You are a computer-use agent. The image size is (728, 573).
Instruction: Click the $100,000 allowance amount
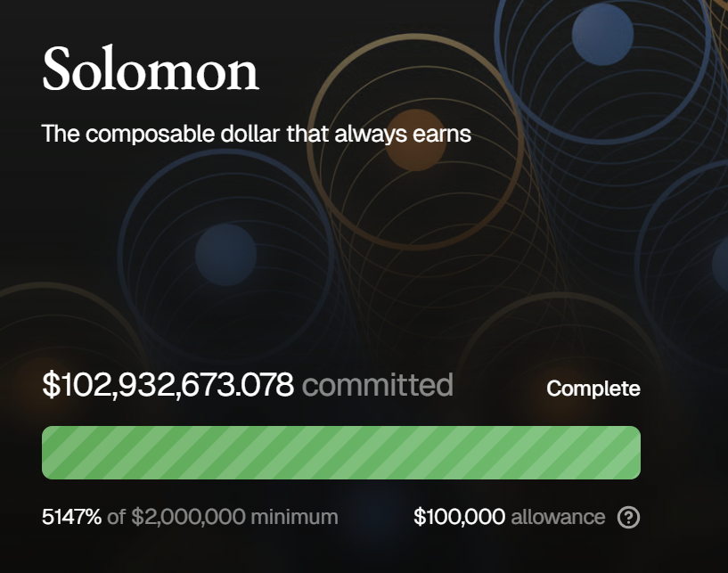coord(460,516)
